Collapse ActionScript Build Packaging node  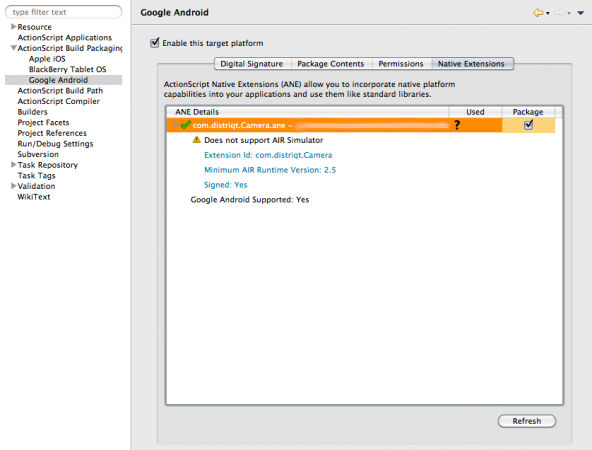pos(14,48)
